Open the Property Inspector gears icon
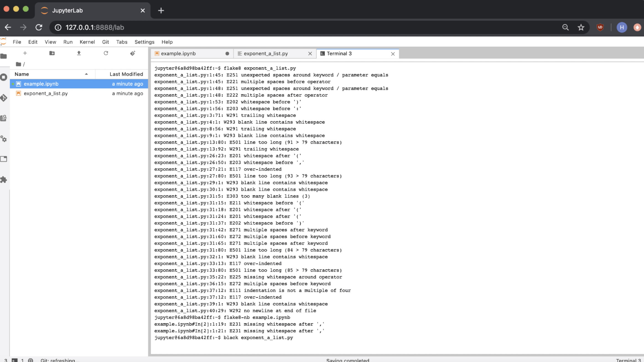This screenshot has width=644, height=362. click(4, 139)
